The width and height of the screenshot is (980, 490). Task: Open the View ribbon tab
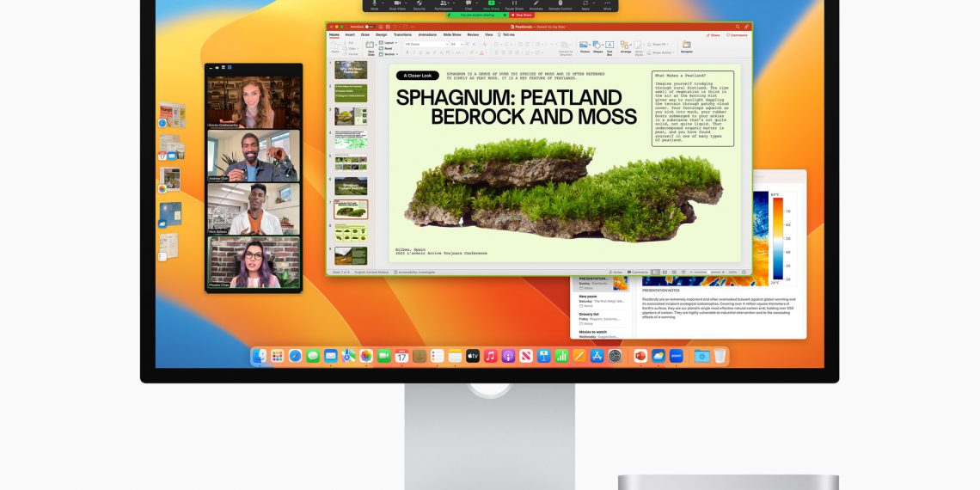489,35
